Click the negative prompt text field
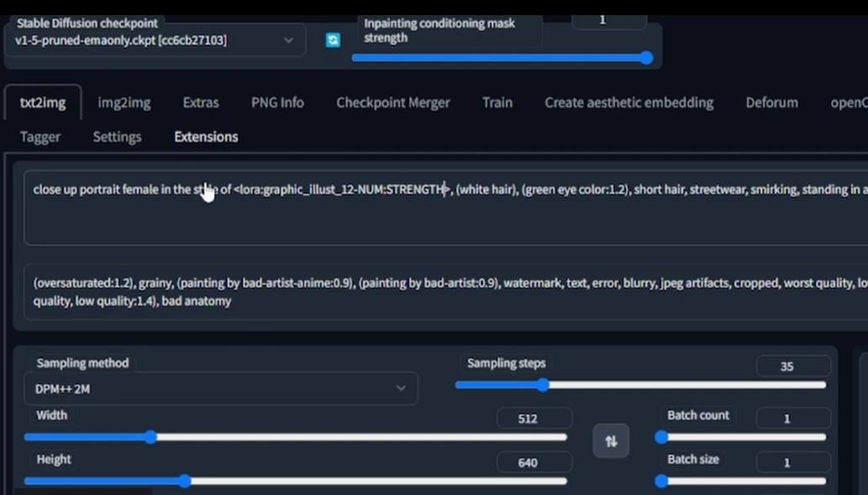Image resolution: width=868 pixels, height=495 pixels. pos(420,292)
